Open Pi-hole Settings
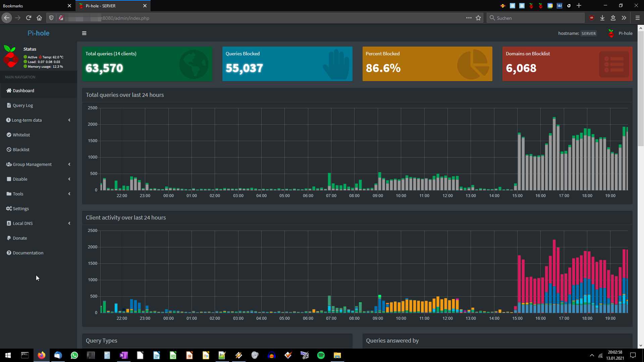 20,208
